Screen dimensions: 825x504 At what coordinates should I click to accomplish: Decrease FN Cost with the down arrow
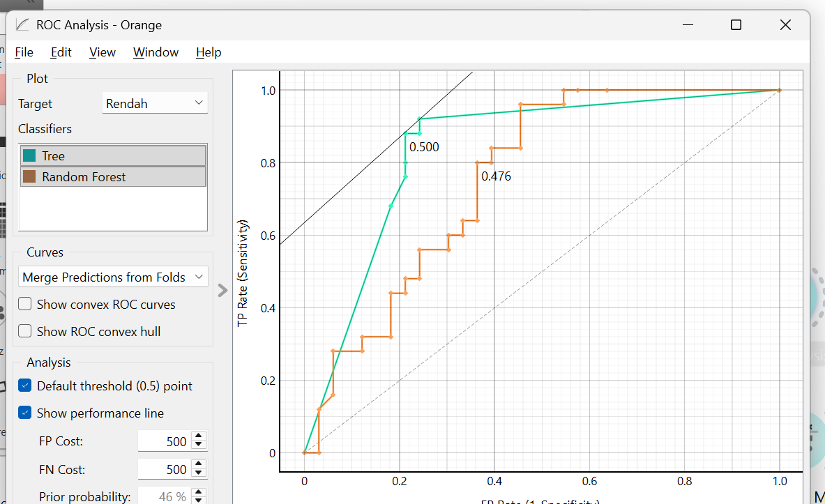click(198, 473)
